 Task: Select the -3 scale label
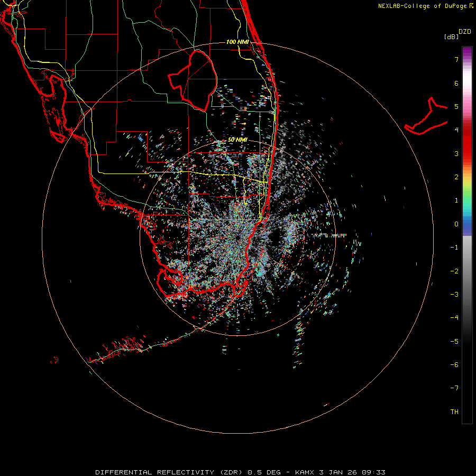pyautogui.click(x=454, y=295)
